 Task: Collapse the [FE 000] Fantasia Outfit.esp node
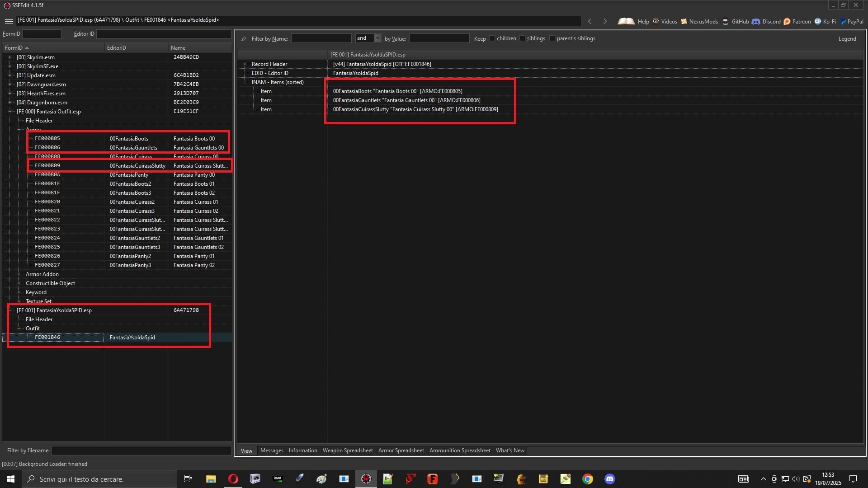[10, 112]
